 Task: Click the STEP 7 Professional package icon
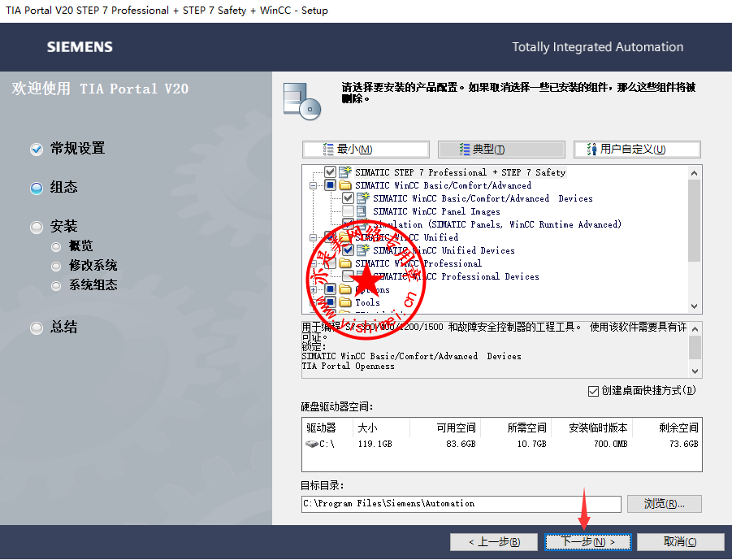tap(345, 171)
